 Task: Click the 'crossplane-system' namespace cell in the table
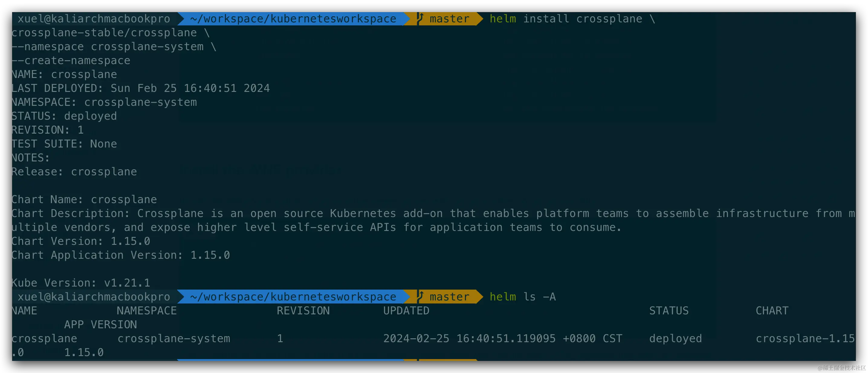pyautogui.click(x=174, y=338)
